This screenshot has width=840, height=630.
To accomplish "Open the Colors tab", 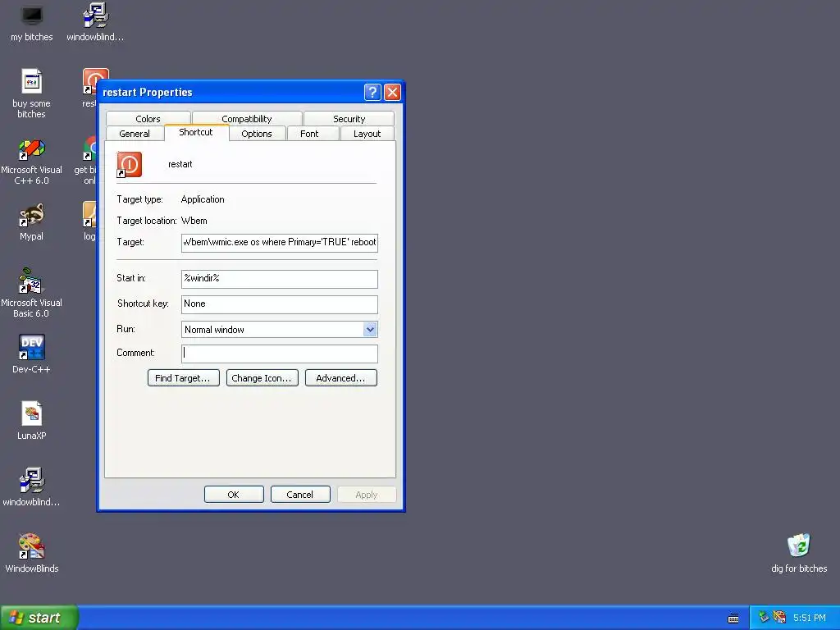I will (148, 118).
